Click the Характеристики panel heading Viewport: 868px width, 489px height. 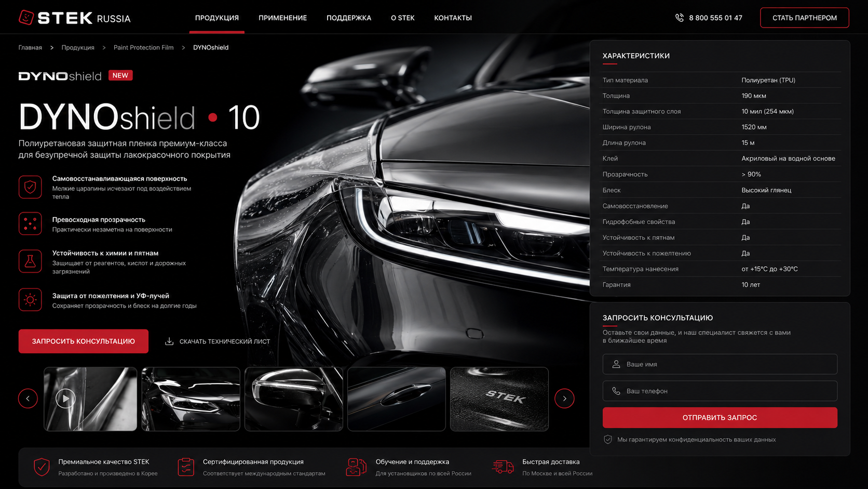pyautogui.click(x=636, y=56)
